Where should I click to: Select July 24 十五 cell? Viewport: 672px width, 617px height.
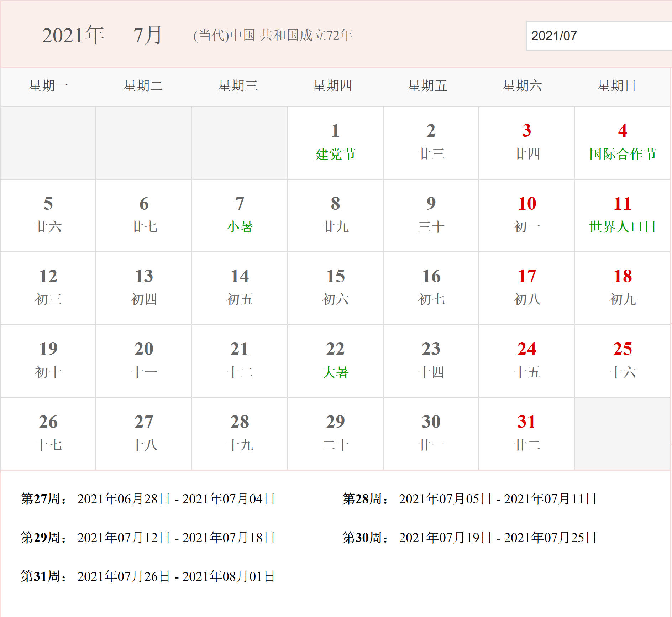click(x=527, y=361)
